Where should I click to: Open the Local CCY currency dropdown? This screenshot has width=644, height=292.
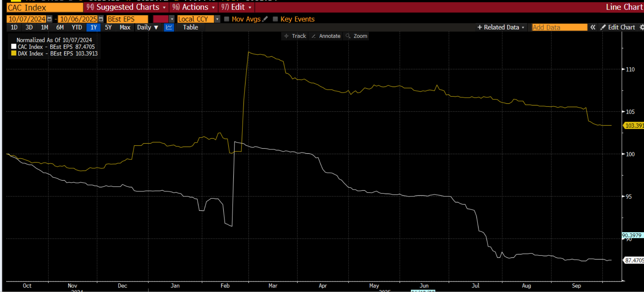click(x=217, y=19)
